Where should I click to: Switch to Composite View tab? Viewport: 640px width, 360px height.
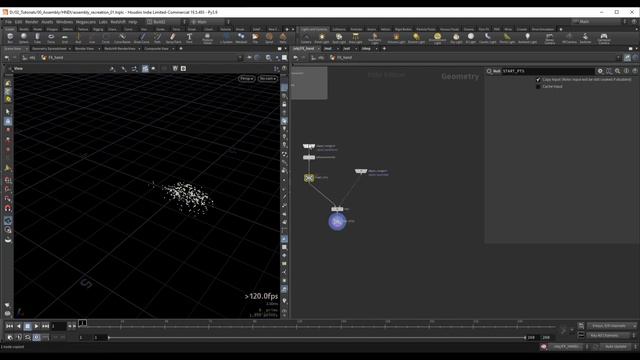[156, 49]
